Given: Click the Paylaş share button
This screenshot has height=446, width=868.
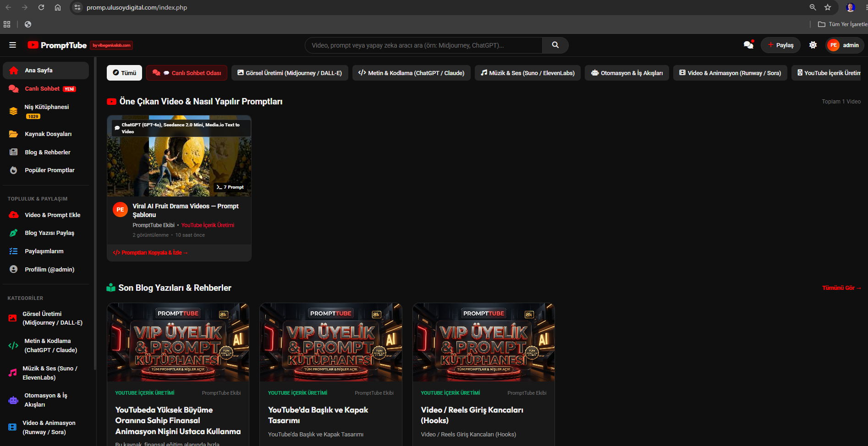Looking at the screenshot, I should pos(780,45).
